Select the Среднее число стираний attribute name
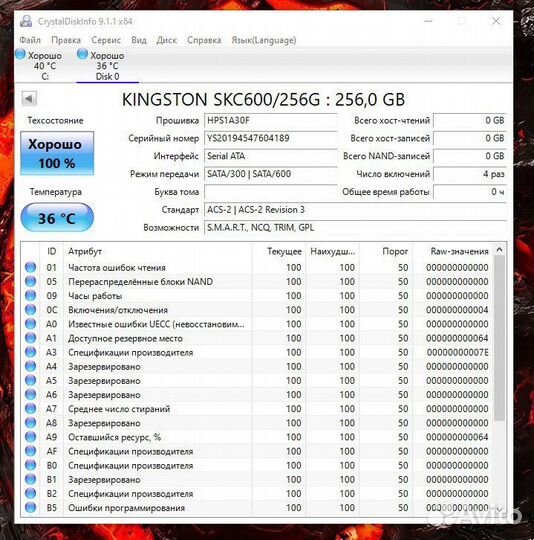Viewport: 534px width, 540px height. pyautogui.click(x=119, y=409)
